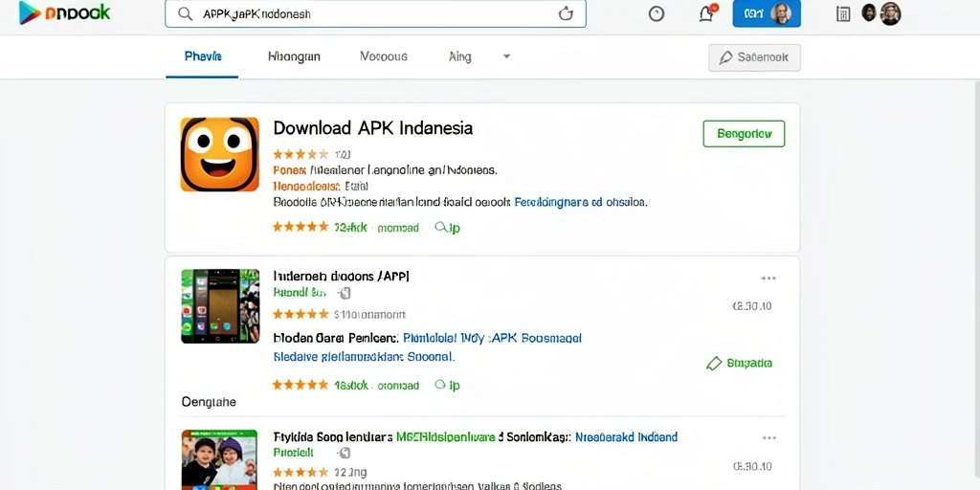Open the three-dots menu for Ftyldda Sopg lendtars
The width and height of the screenshot is (980, 490).
point(768,438)
